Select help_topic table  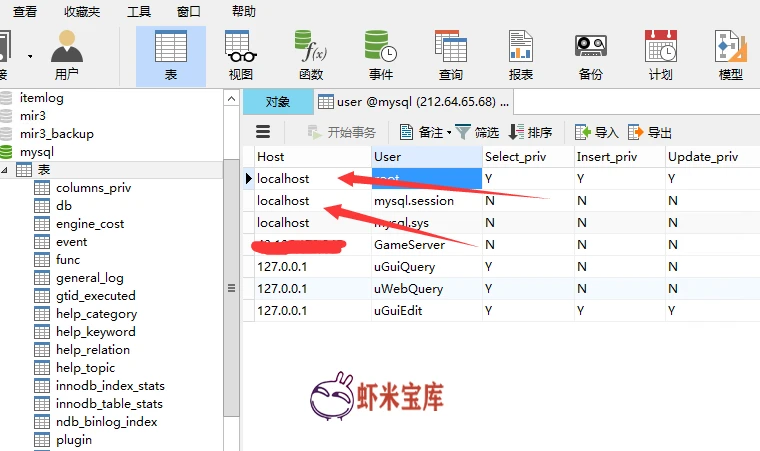coord(85,368)
